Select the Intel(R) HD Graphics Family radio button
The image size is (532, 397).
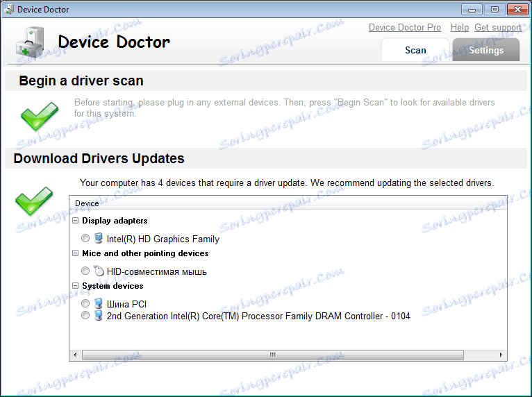[x=85, y=238]
